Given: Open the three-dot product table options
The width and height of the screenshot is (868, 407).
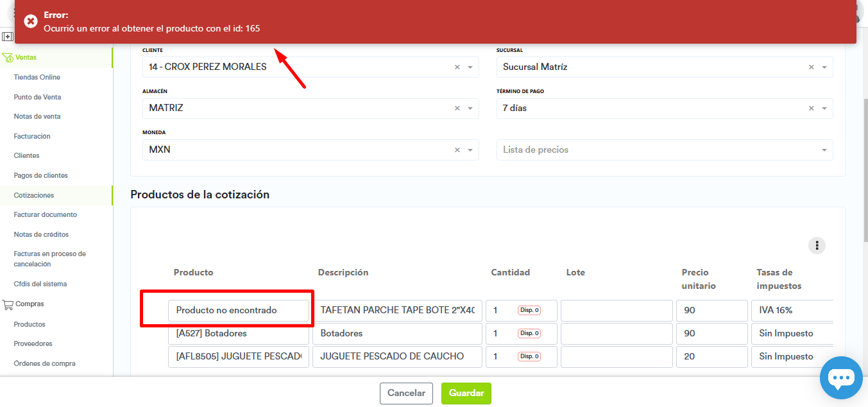Looking at the screenshot, I should [x=817, y=245].
